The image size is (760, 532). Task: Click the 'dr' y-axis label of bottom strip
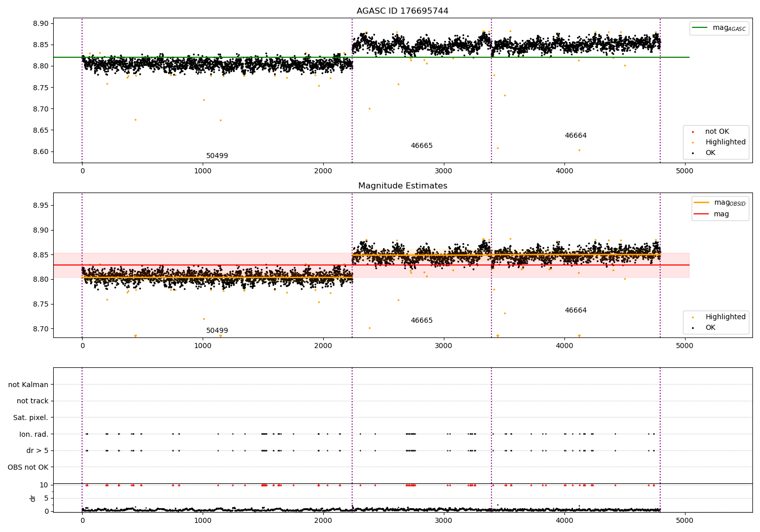click(33, 498)
